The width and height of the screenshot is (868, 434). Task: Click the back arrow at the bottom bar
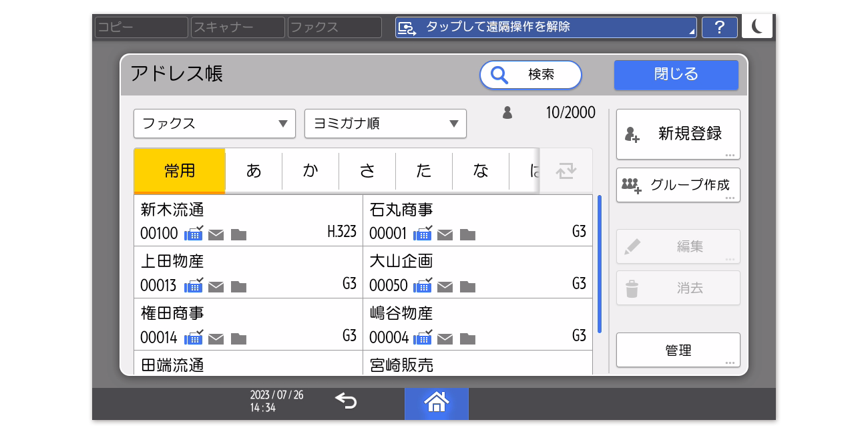coord(346,401)
